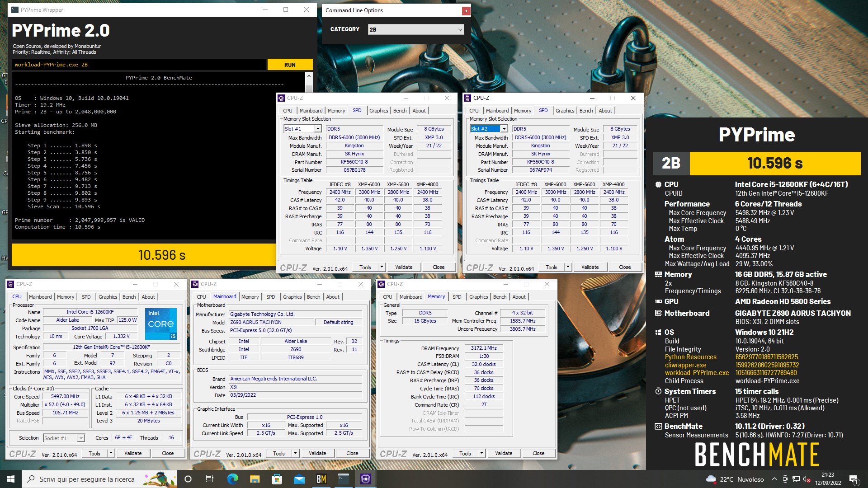Open the notification center icon

(x=853, y=479)
